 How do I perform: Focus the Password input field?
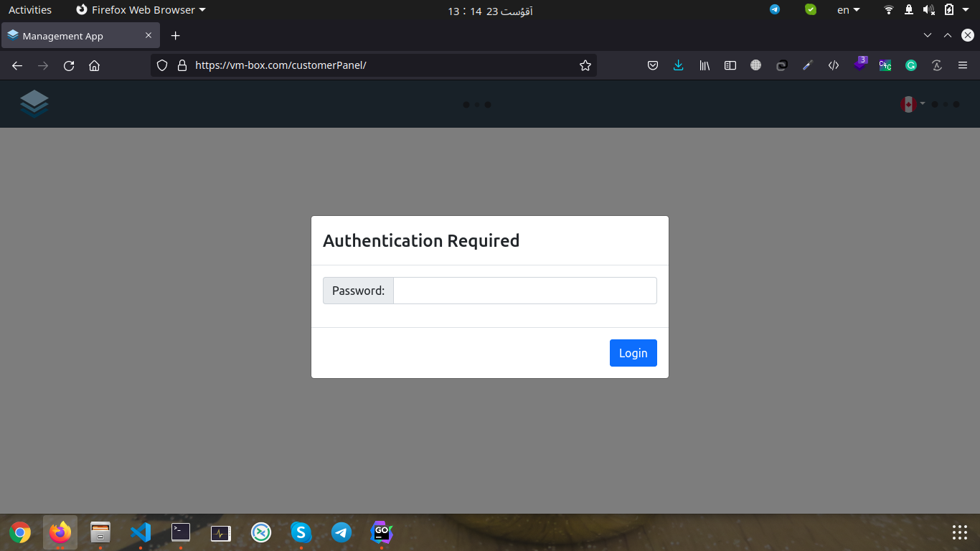pyautogui.click(x=524, y=291)
